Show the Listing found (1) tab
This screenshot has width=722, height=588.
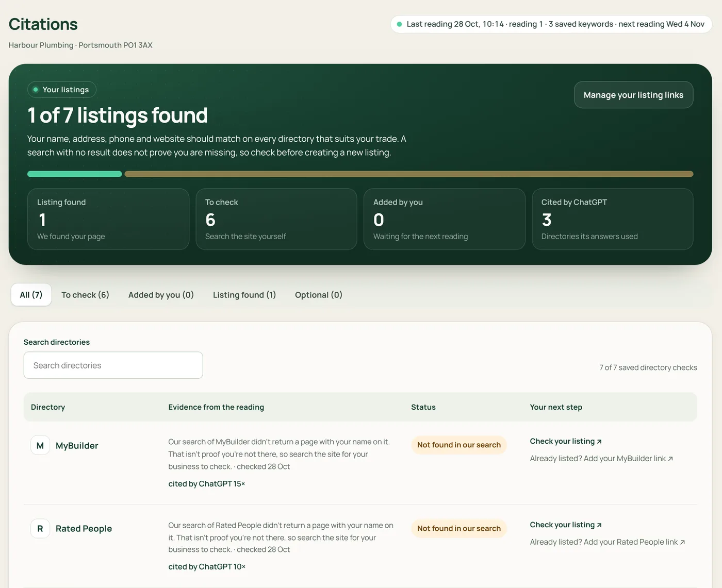(244, 295)
